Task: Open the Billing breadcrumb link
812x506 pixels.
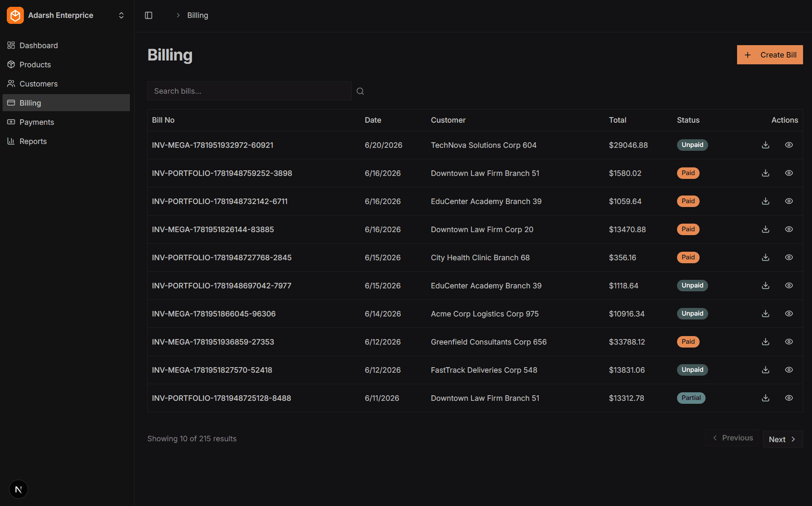Action: click(x=198, y=15)
